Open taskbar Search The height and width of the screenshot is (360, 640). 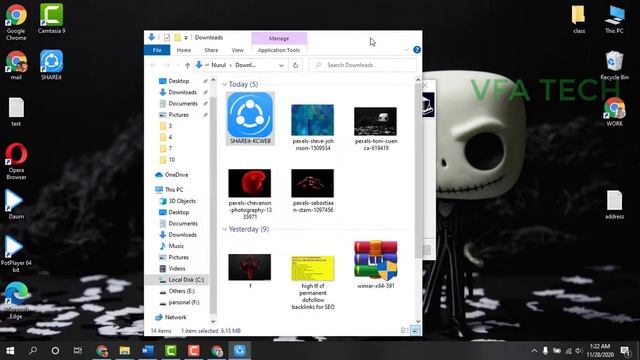[33, 351]
